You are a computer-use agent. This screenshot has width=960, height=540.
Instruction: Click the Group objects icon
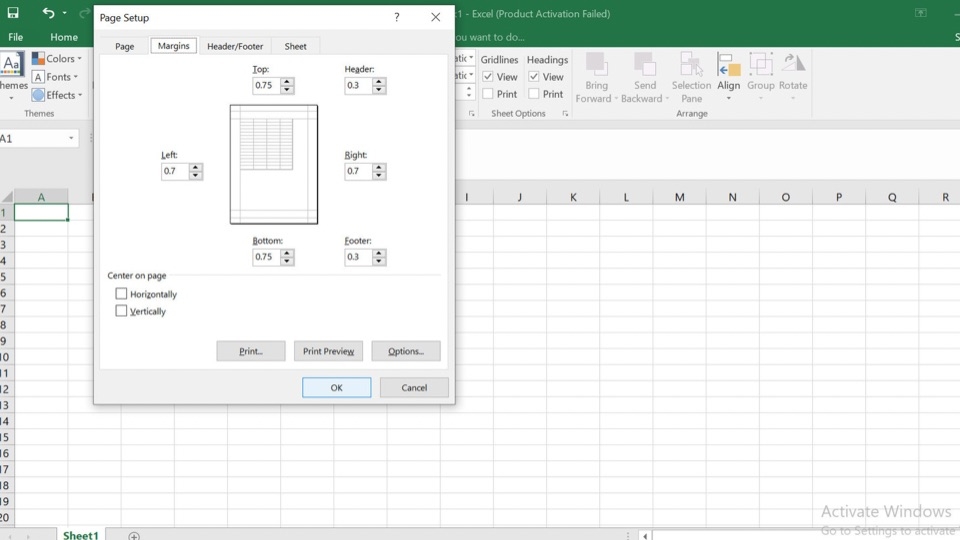(760, 64)
